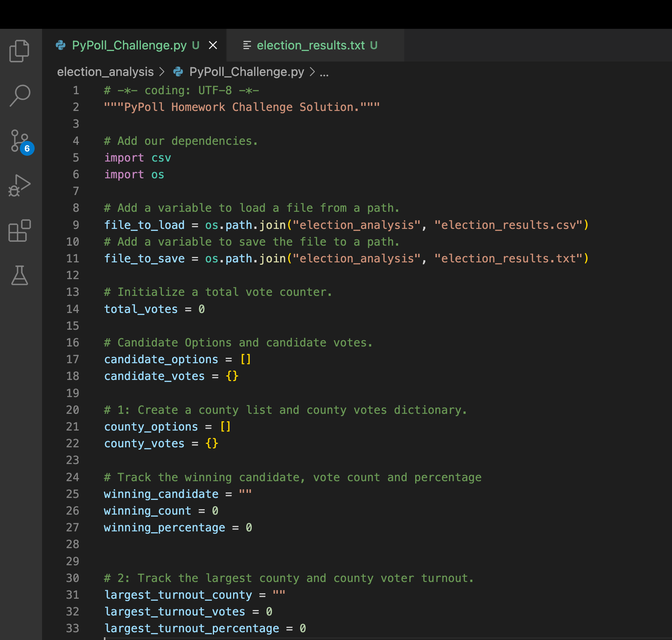Click the "election_results.csv" string
This screenshot has width=672, height=640.
(508, 225)
